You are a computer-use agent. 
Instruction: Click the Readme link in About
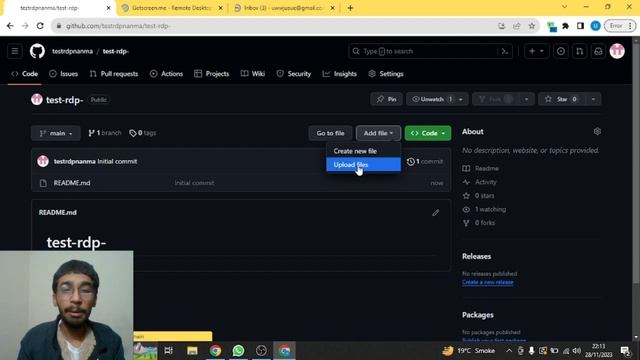pos(487,168)
